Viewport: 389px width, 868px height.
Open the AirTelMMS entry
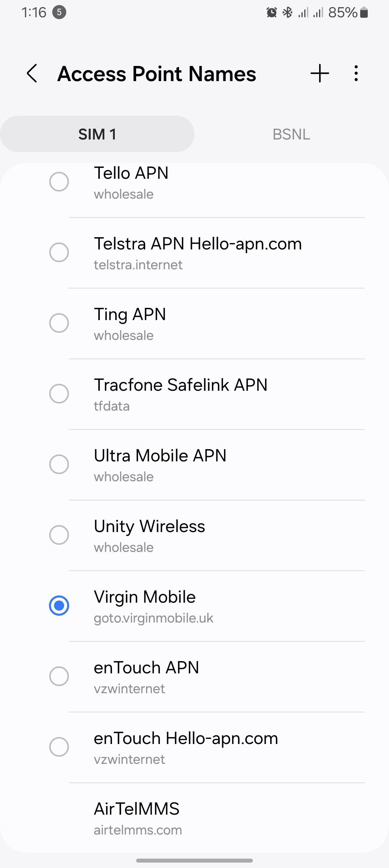(137, 818)
